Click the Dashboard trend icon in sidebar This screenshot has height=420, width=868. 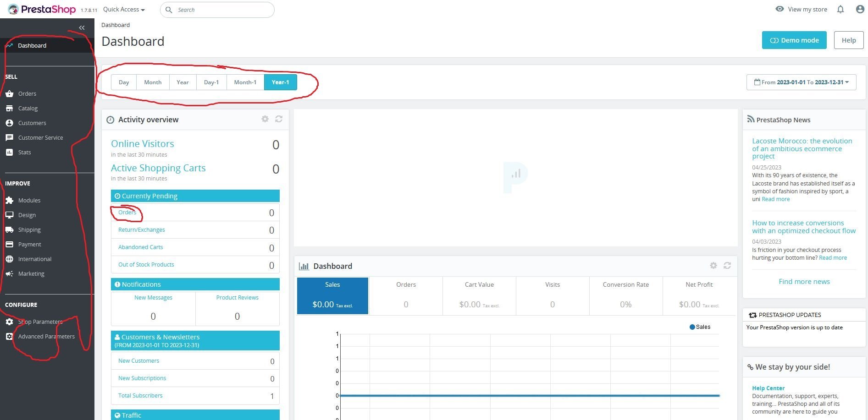(9, 45)
